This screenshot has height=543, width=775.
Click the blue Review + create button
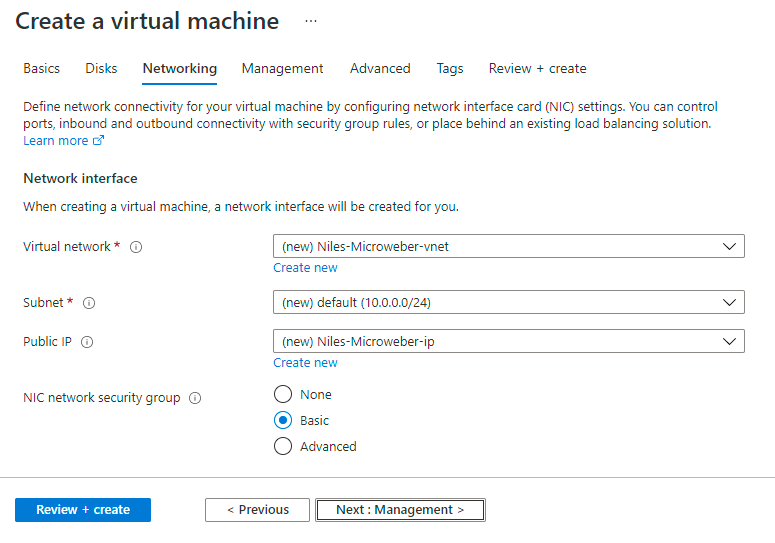point(83,510)
